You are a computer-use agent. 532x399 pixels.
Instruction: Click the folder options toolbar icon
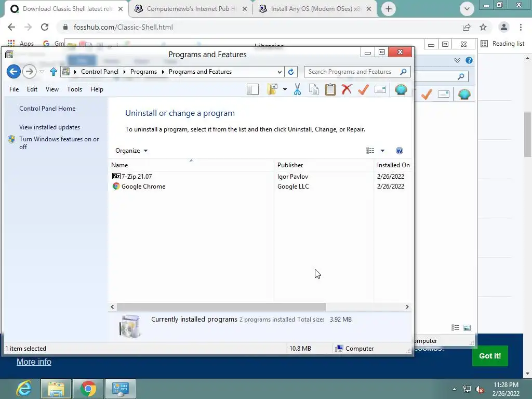click(x=272, y=89)
